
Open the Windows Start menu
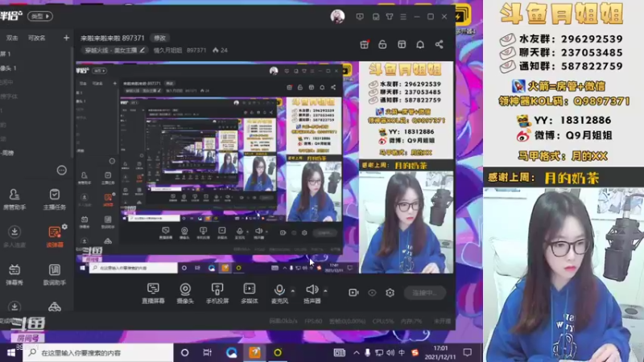tap(11, 352)
